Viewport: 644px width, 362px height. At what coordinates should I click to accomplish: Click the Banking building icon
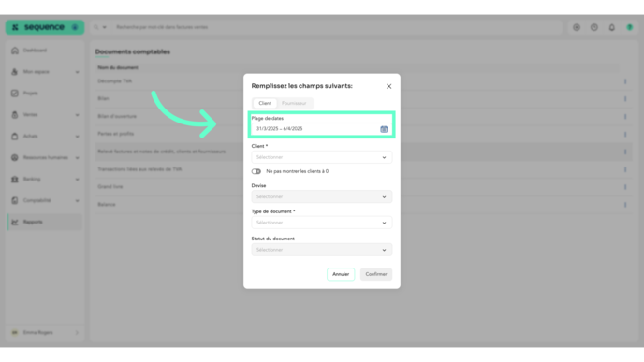click(15, 180)
